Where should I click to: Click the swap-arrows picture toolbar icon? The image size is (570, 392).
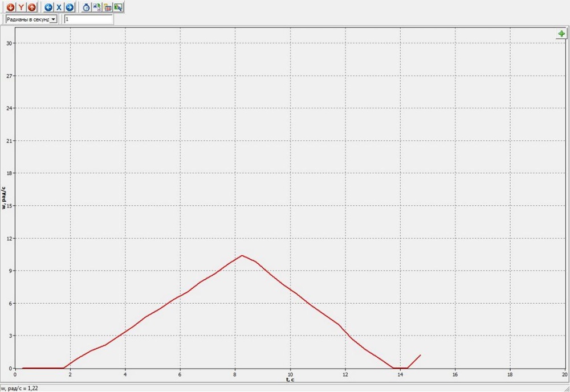pyautogui.click(x=97, y=7)
